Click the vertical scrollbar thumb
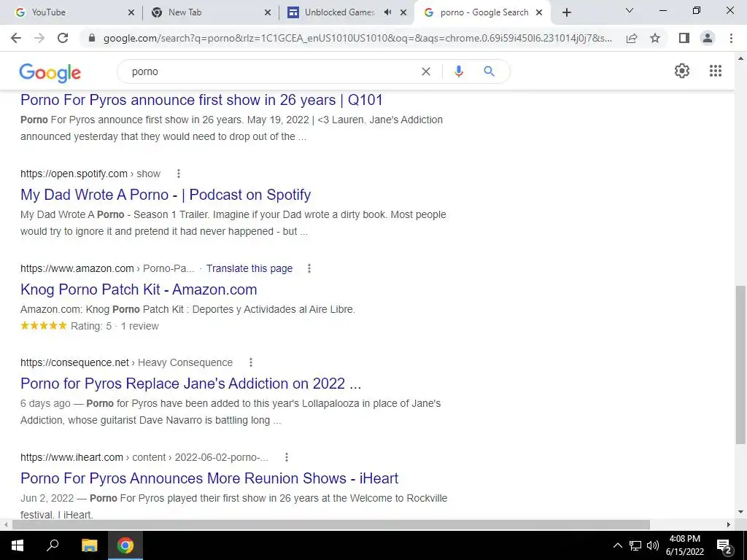 (x=740, y=365)
